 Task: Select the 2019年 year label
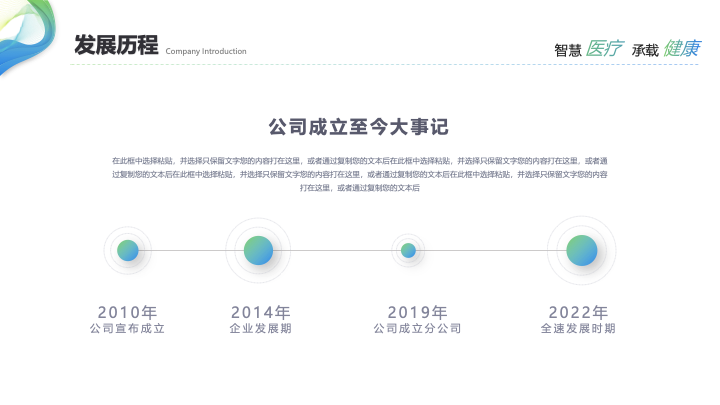tap(417, 312)
